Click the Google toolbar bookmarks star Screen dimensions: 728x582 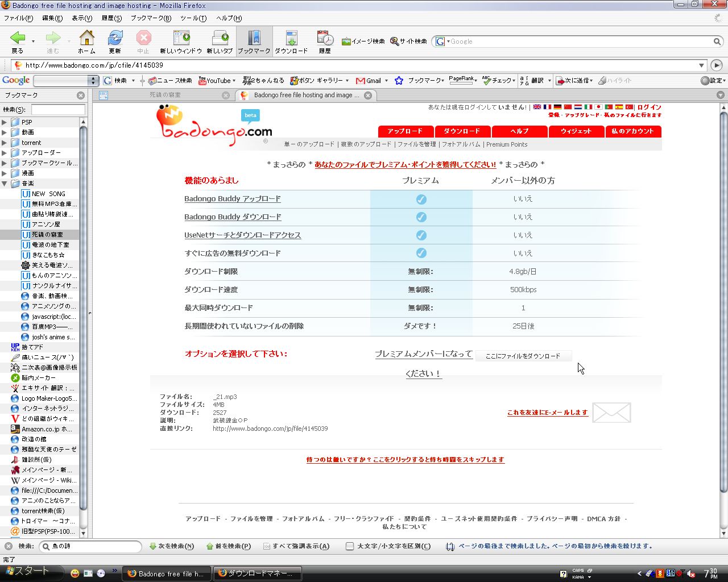(399, 81)
